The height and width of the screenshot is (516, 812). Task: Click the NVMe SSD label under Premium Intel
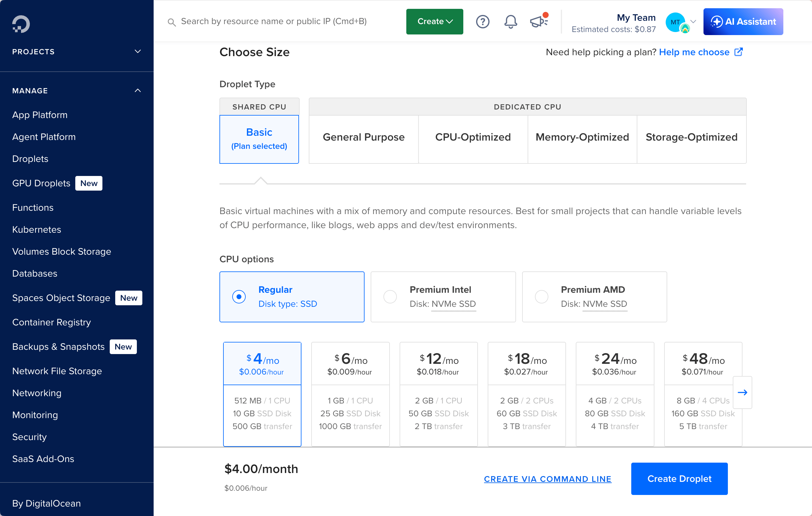pos(454,304)
